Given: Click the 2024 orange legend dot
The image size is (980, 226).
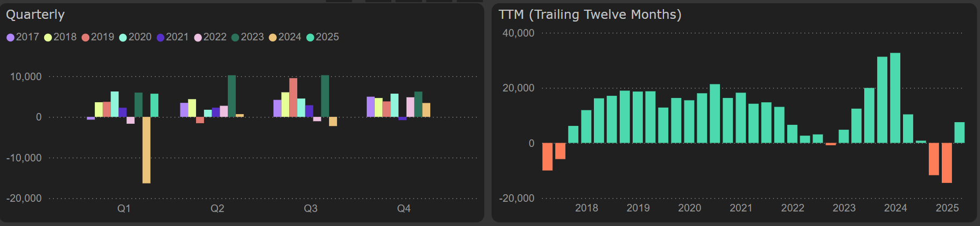Looking at the screenshot, I should pos(273,38).
